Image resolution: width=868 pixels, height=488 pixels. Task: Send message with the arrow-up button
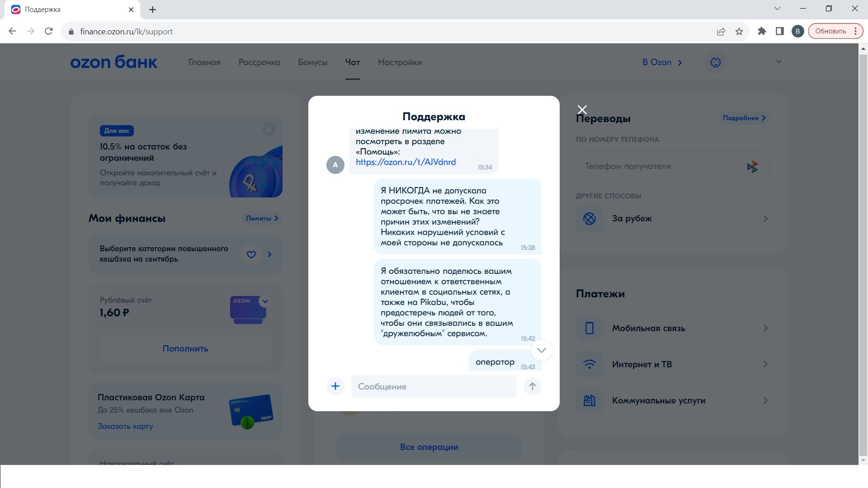533,386
